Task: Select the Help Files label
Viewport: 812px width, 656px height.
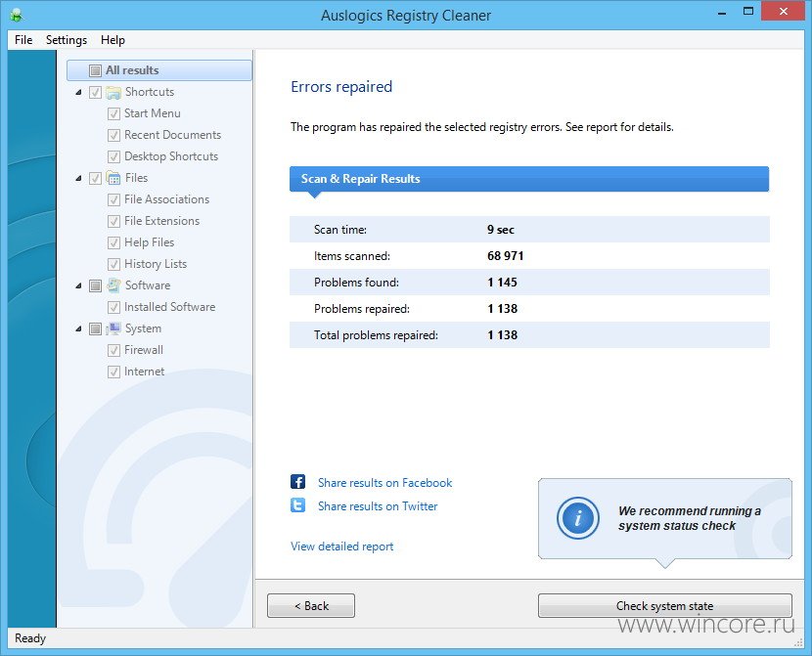Action: tap(149, 242)
